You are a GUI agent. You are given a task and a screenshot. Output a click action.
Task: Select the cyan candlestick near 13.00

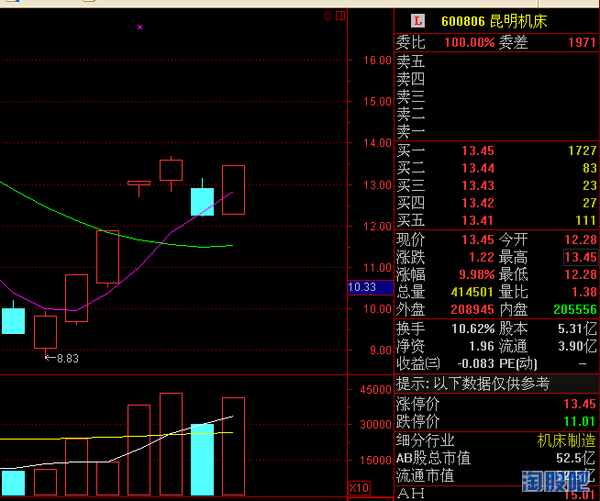(x=202, y=201)
